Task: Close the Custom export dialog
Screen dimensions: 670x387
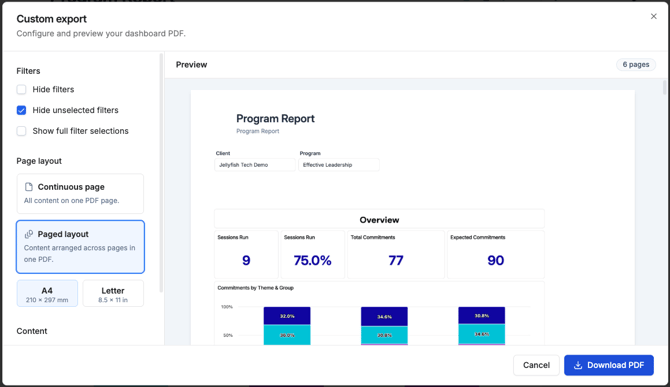Action: pyautogui.click(x=653, y=16)
